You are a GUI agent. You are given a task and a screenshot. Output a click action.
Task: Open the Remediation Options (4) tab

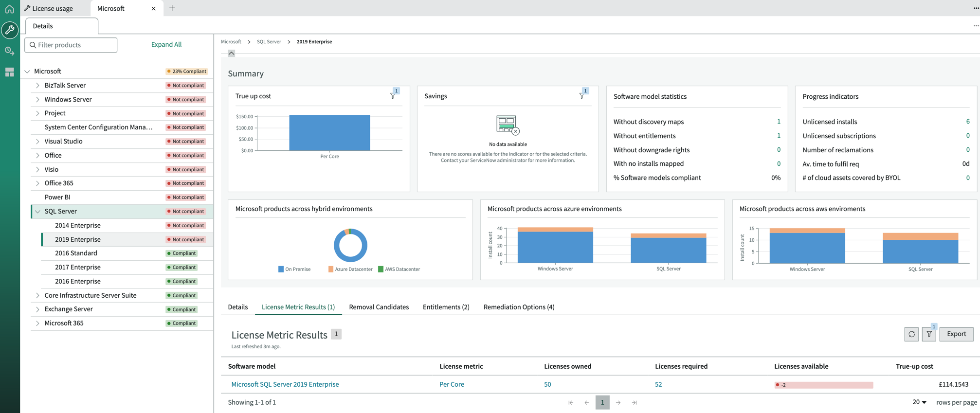[519, 307]
